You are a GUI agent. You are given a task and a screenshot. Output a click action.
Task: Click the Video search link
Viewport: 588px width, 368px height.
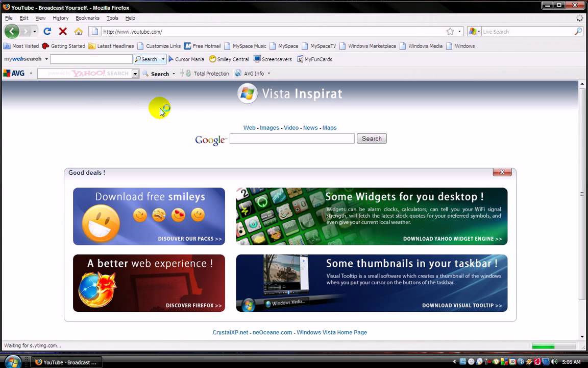click(291, 128)
